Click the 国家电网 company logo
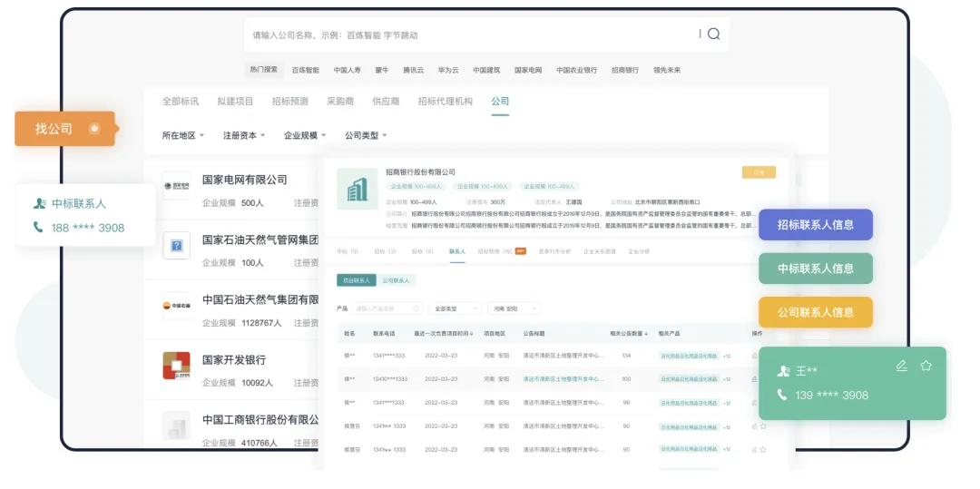 point(176,186)
